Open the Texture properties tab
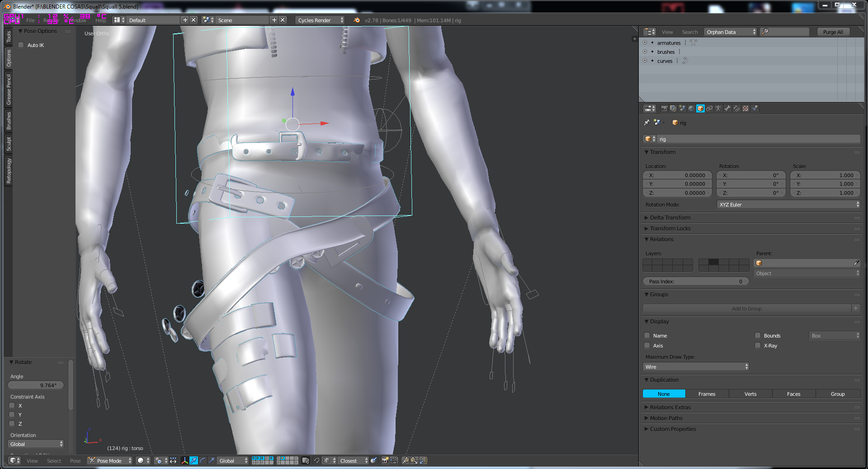The width and height of the screenshot is (868, 469). pos(745,108)
